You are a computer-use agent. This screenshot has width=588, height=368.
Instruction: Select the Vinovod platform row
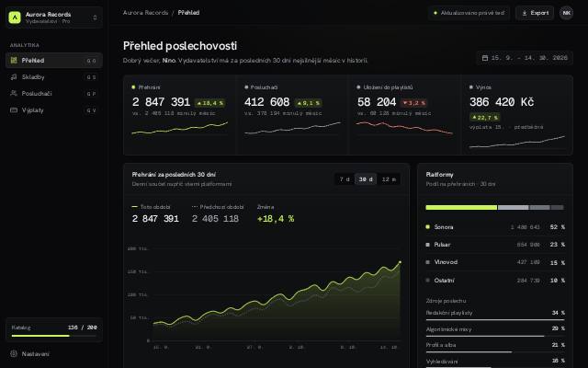[495, 262]
